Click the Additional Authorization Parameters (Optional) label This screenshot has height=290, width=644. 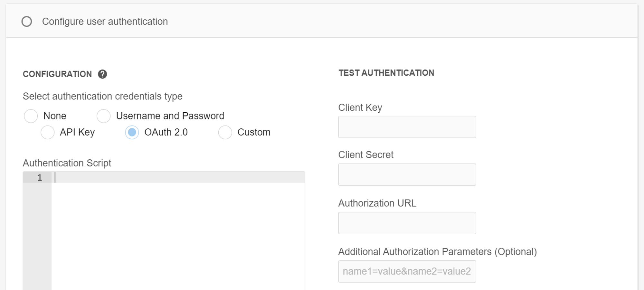[438, 252]
